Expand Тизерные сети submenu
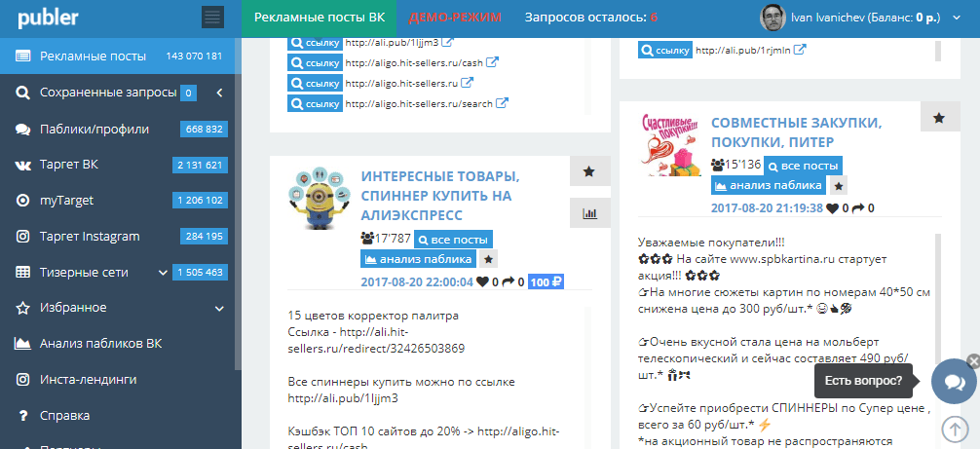This screenshot has height=449, width=980. (163, 273)
